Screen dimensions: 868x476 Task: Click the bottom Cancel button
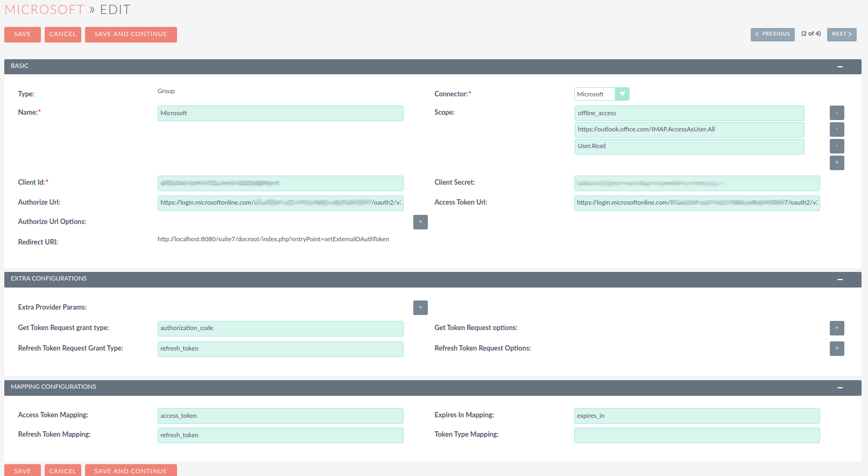[x=63, y=470]
